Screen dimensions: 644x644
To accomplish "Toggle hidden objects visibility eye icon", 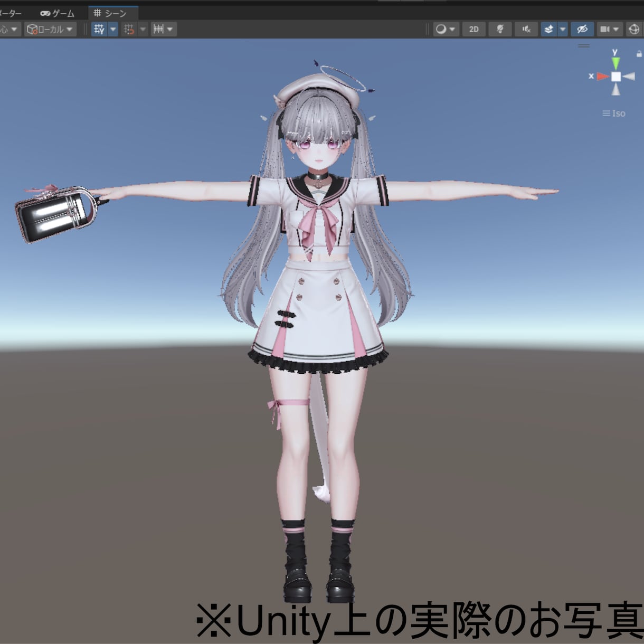I will (x=582, y=30).
